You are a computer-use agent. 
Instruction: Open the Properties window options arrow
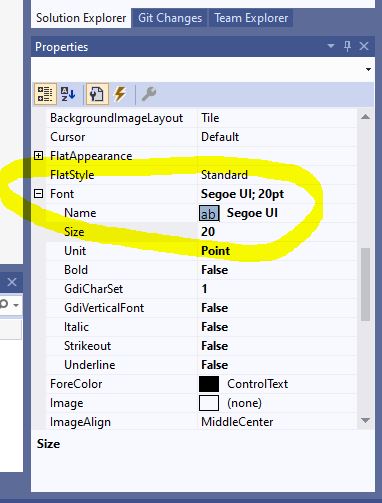tap(331, 46)
